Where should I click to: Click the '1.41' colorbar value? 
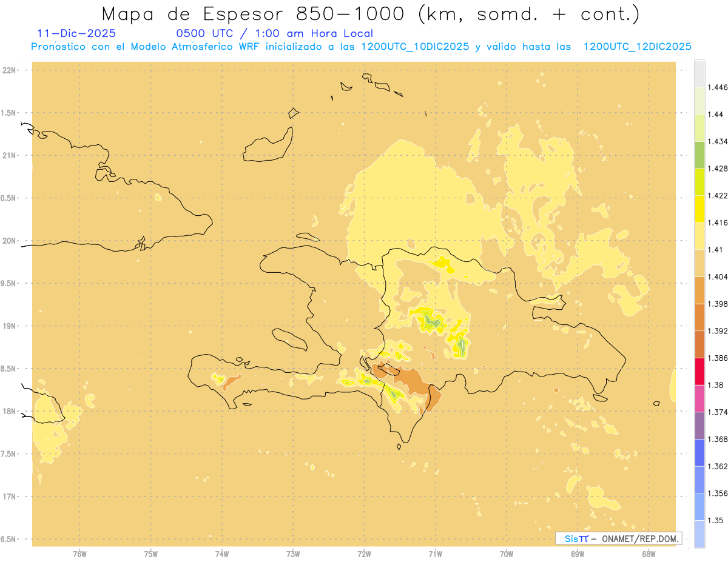click(716, 250)
